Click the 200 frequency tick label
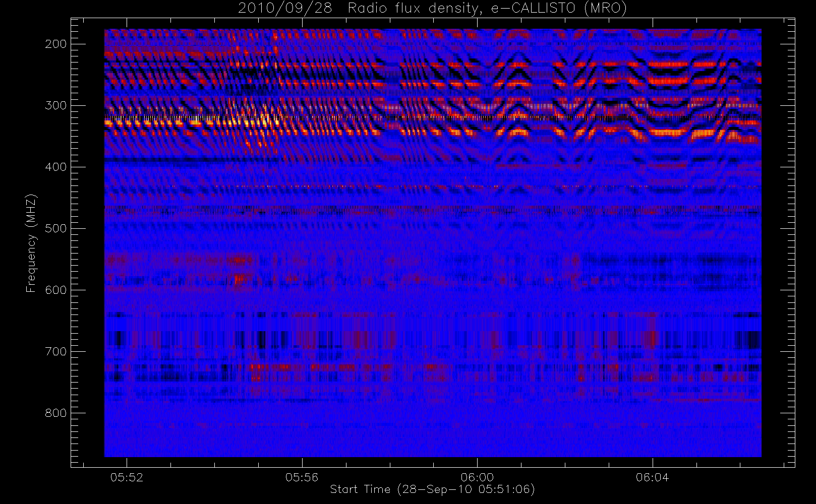Viewport: 816px width, 504px height. pos(55,44)
